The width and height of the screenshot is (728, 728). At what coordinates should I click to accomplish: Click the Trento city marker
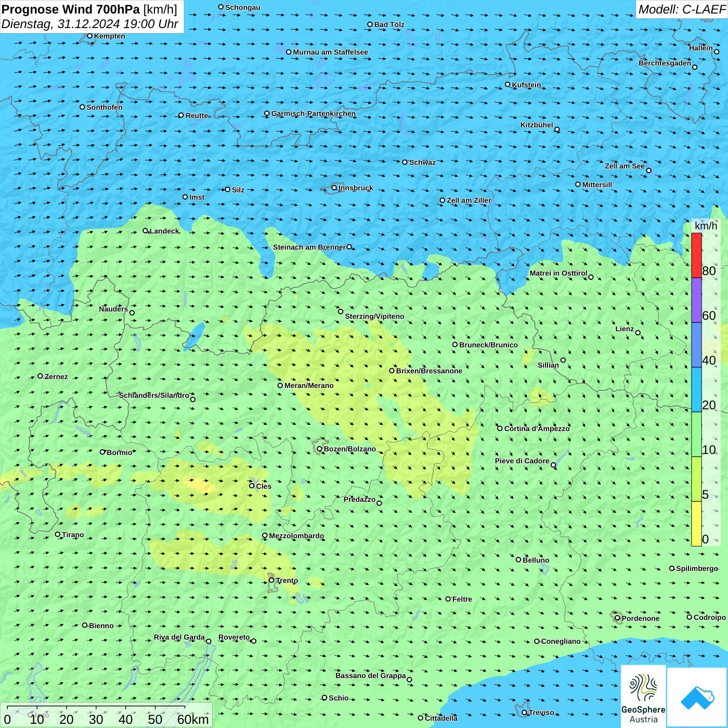[x=271, y=580]
